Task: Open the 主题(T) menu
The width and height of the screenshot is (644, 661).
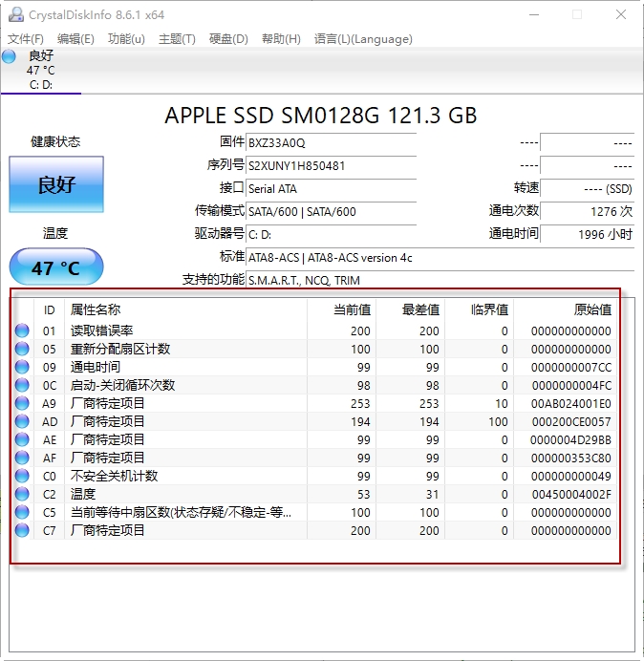Action: 177,39
